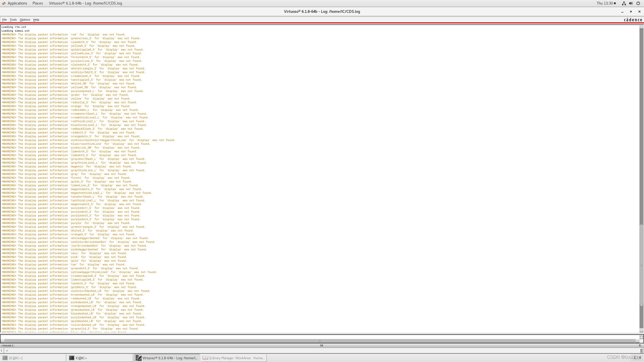Image resolution: width=644 pixels, height=362 pixels.
Task: Open the Places menu in top panel
Action: click(x=37, y=3)
